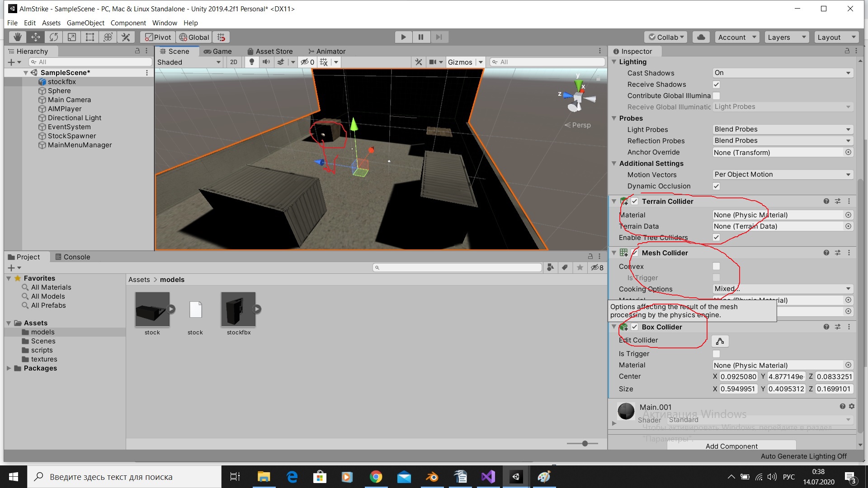Toggle Receive Shadows checkbox
Screen dimensions: 868x488
point(716,84)
